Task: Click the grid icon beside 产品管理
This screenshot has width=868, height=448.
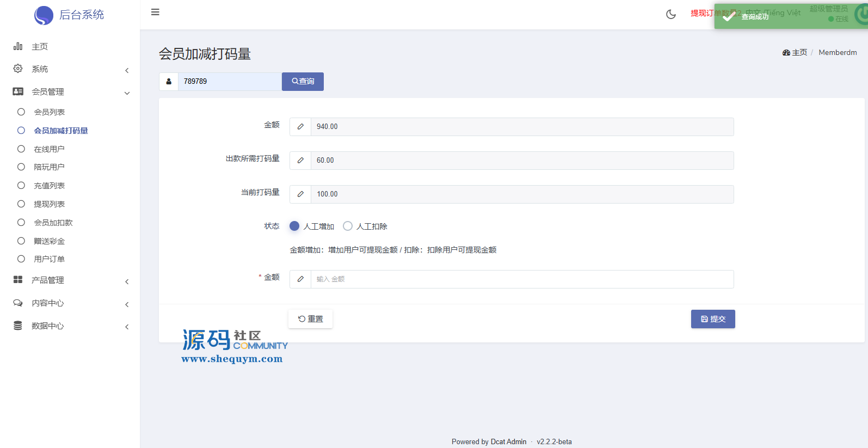Action: click(x=18, y=279)
